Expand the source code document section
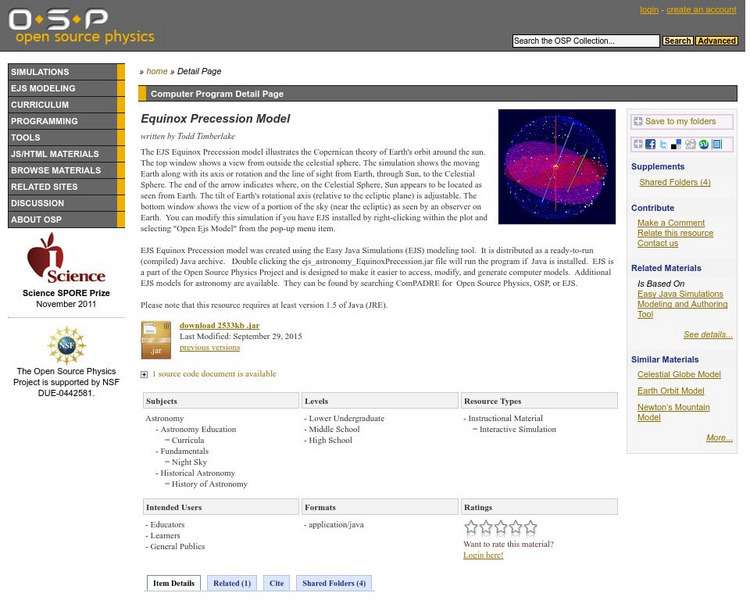750x600 pixels. (144, 374)
